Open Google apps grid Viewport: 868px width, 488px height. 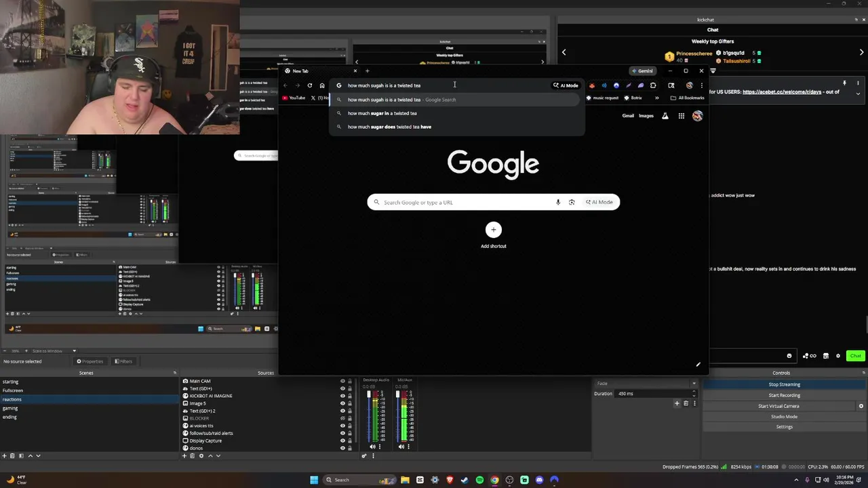pyautogui.click(x=682, y=116)
